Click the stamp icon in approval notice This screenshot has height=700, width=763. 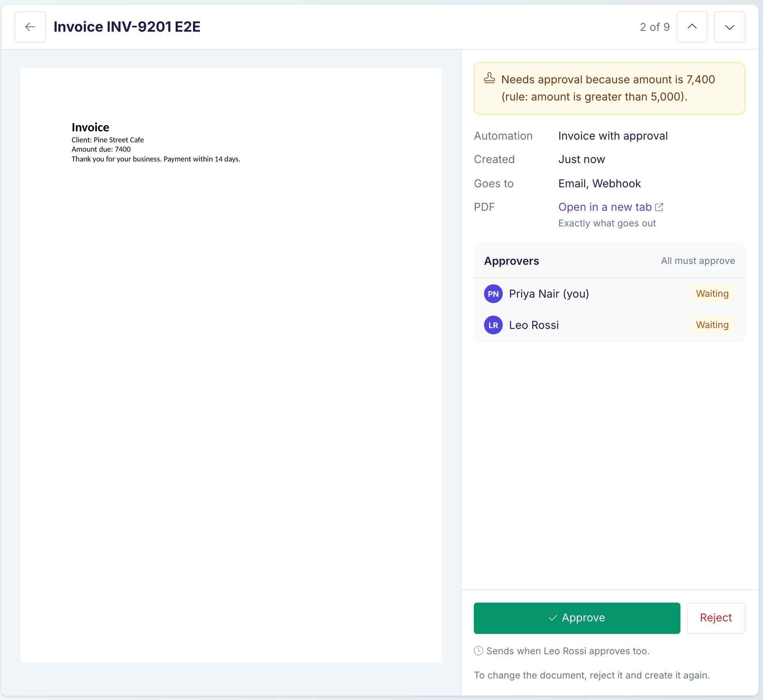click(489, 78)
